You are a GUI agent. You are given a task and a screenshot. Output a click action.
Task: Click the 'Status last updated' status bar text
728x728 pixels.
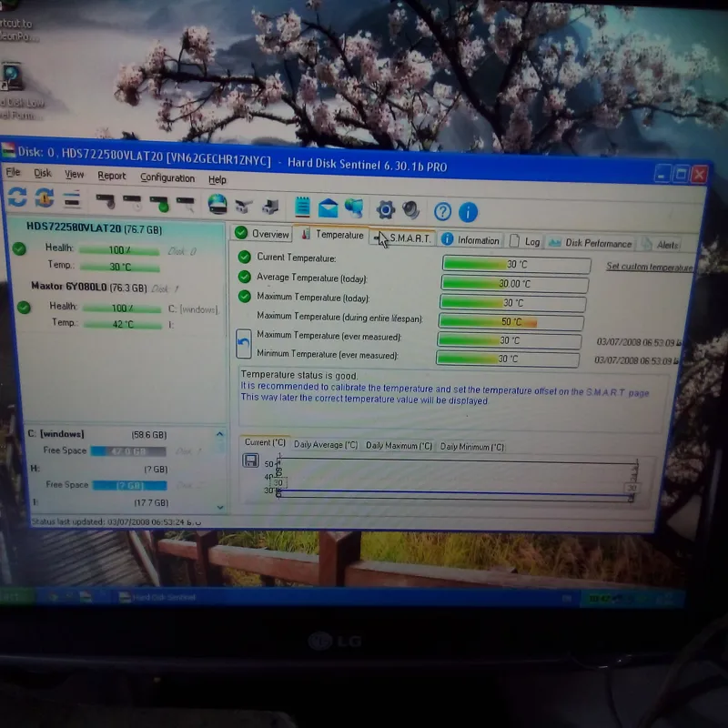[x=116, y=521]
